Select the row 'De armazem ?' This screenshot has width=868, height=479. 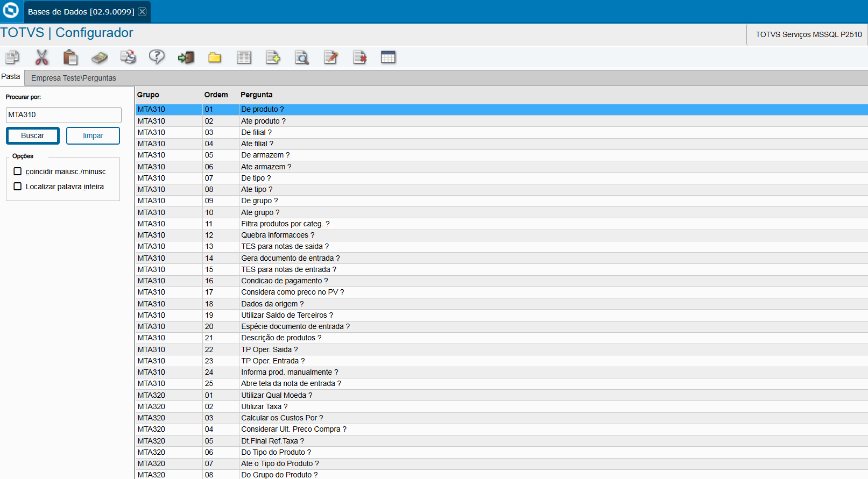(x=502, y=155)
